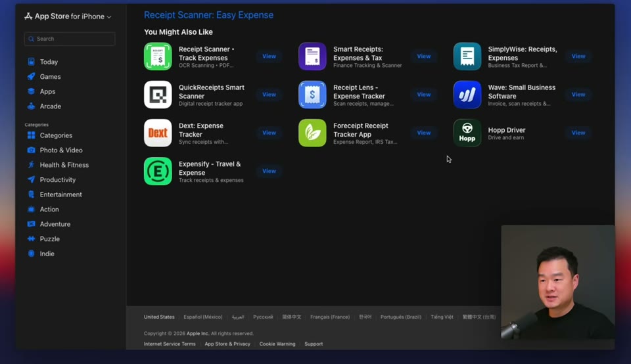Click the Dext Expense Tracker app icon
This screenshot has width=631, height=364.
click(x=158, y=133)
